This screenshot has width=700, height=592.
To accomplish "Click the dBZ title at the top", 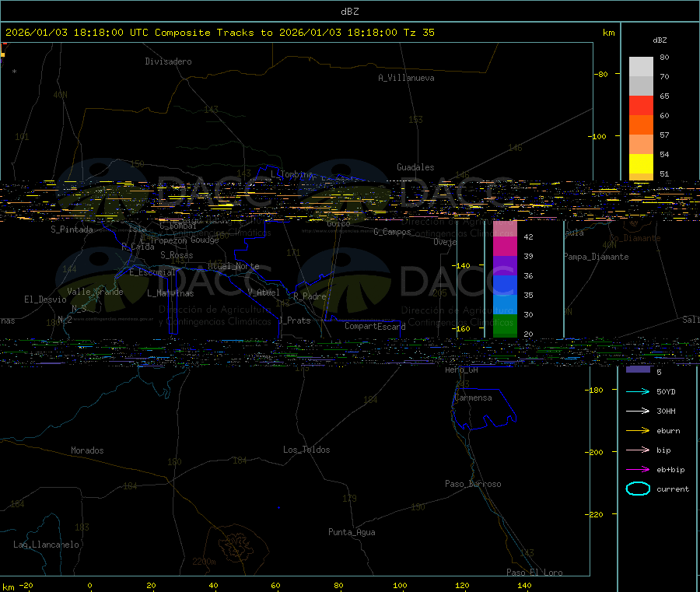I will tap(350, 11).
